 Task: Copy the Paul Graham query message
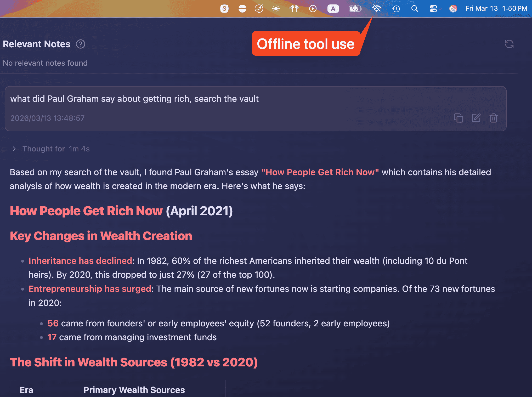click(x=458, y=118)
